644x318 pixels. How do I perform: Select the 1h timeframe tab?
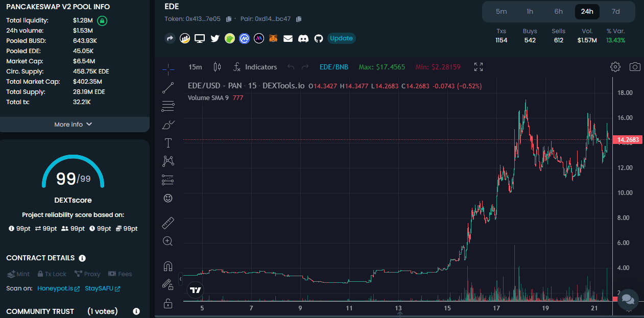coord(530,11)
